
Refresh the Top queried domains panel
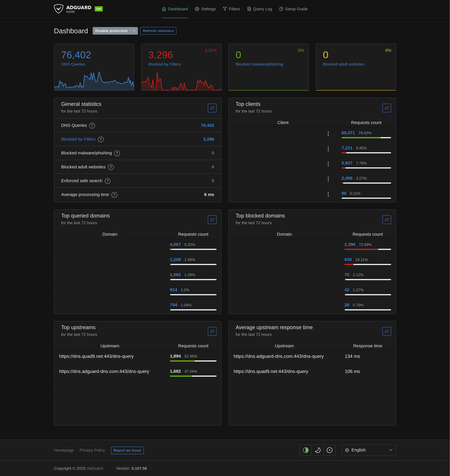pyautogui.click(x=212, y=220)
